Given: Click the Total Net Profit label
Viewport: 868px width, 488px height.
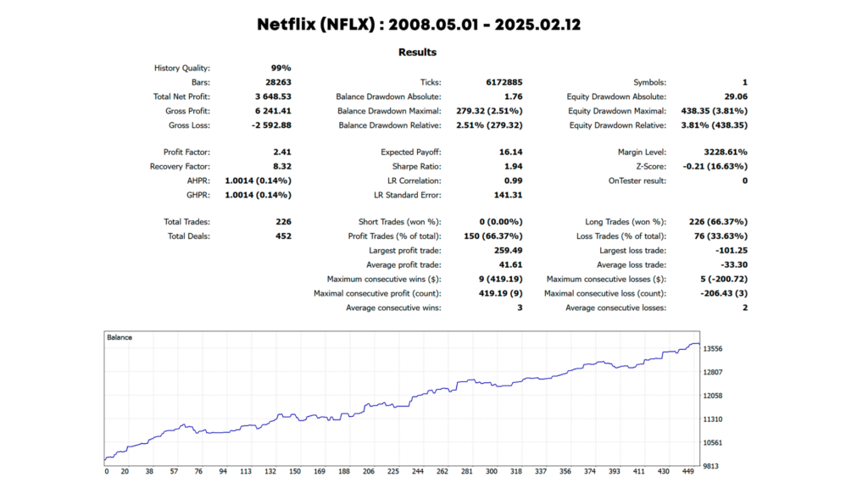Looking at the screenshot, I should [181, 97].
